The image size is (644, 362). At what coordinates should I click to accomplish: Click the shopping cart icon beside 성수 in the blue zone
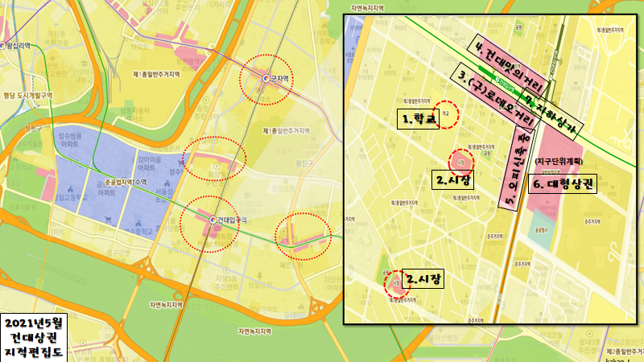(180, 164)
